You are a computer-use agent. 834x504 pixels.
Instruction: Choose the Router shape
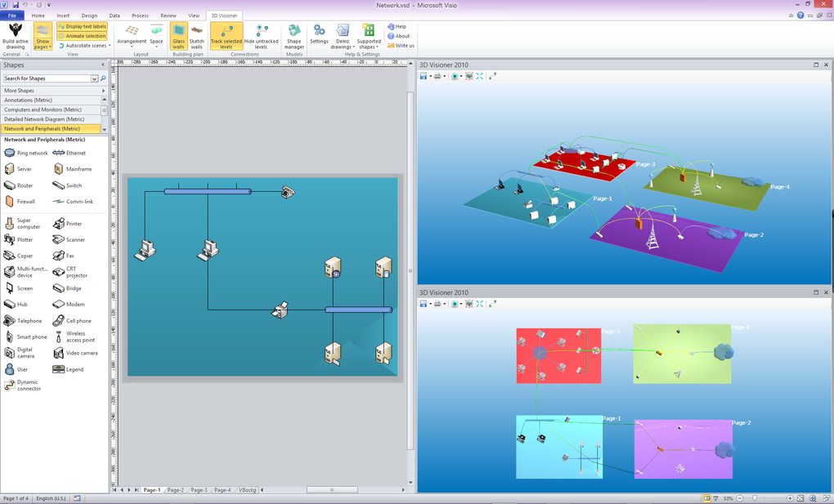pyautogui.click(x=19, y=185)
